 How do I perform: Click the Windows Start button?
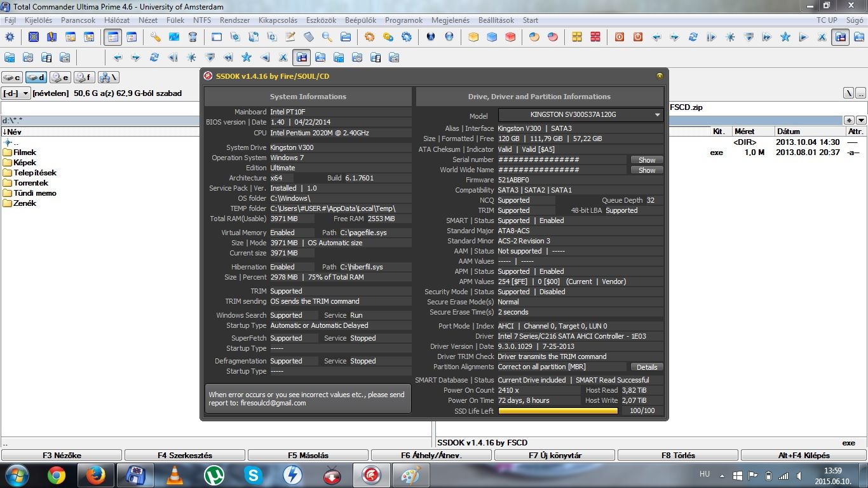[x=17, y=475]
